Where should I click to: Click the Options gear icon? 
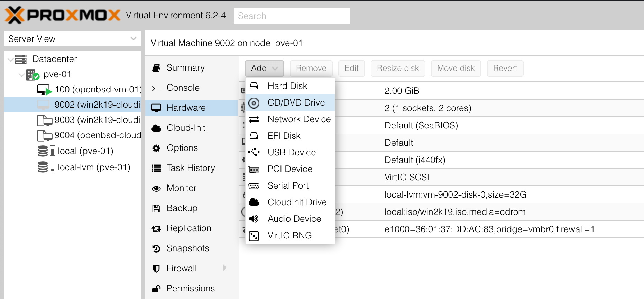156,148
